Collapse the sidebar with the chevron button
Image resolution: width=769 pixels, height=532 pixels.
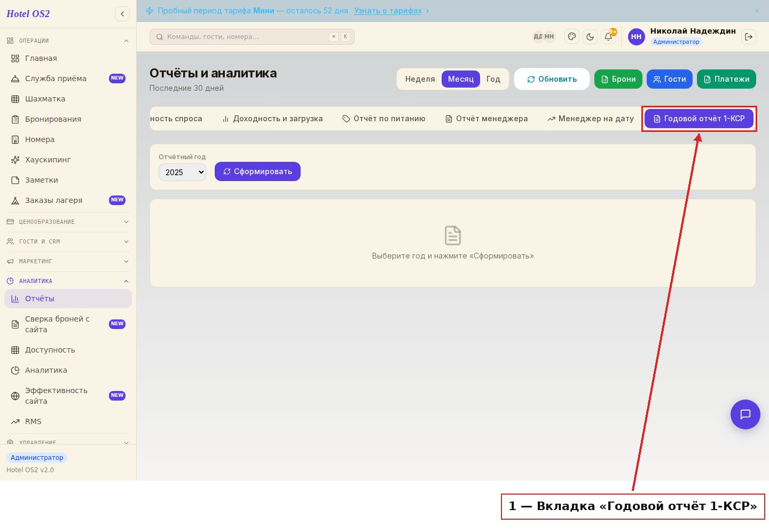click(x=122, y=14)
